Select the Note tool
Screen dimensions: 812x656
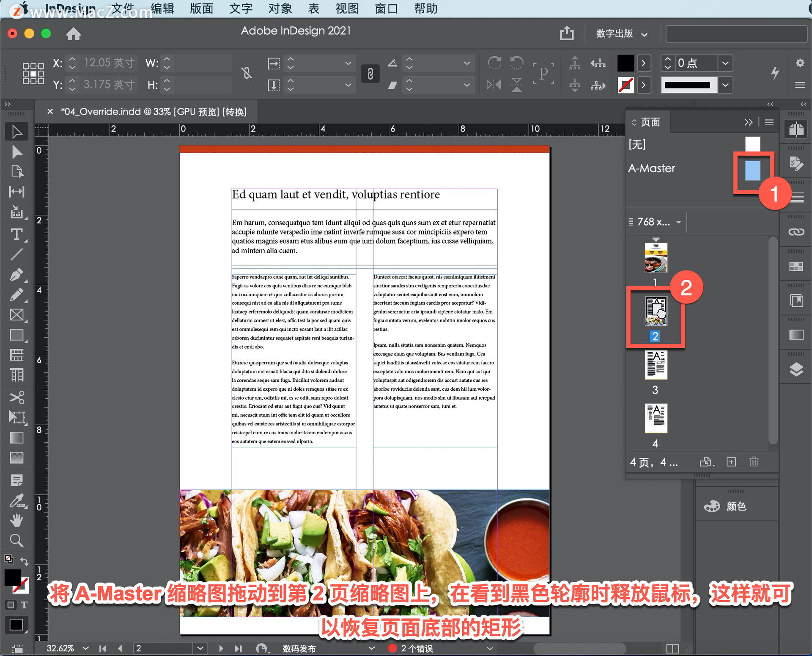point(16,480)
